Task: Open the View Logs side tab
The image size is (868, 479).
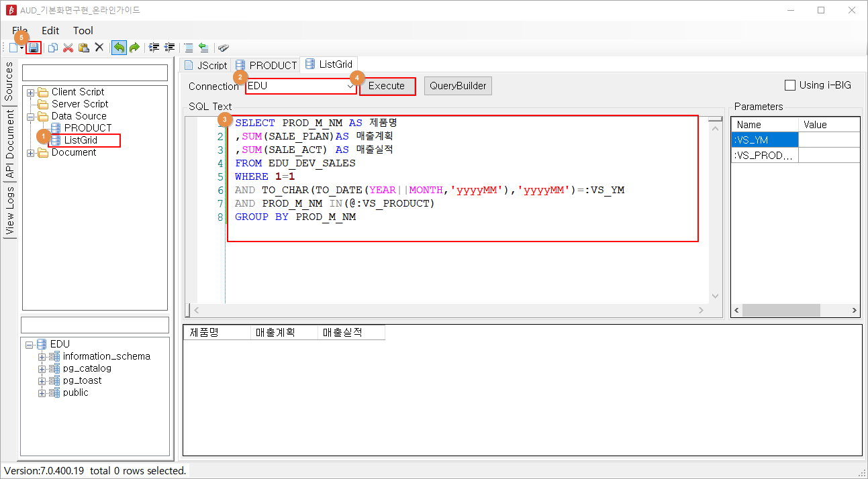Action: coord(9,211)
